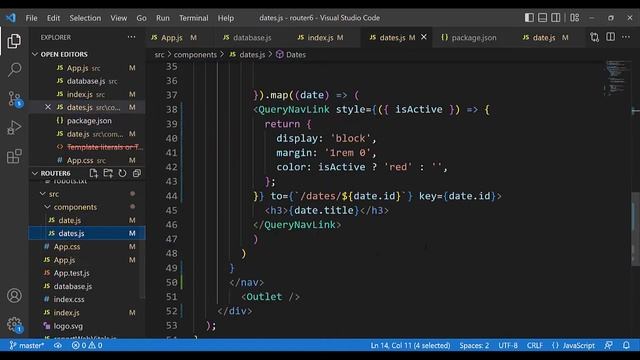Click the watch eye icon in status bar
This screenshot has height=360, width=640.
click(x=58, y=345)
